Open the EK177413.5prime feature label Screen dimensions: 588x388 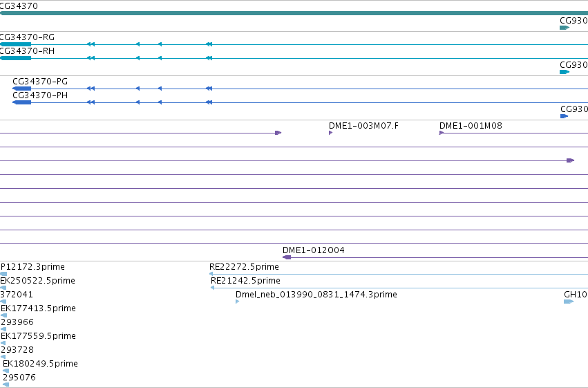point(38,308)
